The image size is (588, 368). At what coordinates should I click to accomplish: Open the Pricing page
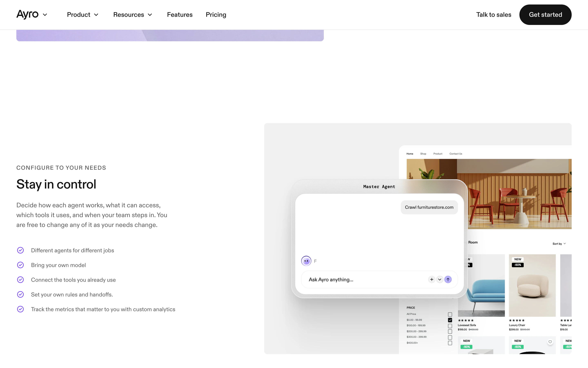click(216, 15)
